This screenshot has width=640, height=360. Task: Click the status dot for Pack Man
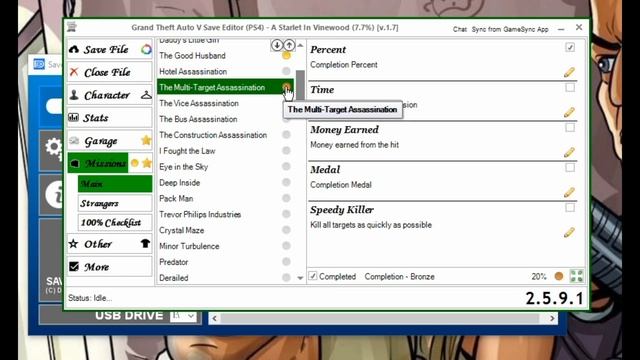pos(286,198)
